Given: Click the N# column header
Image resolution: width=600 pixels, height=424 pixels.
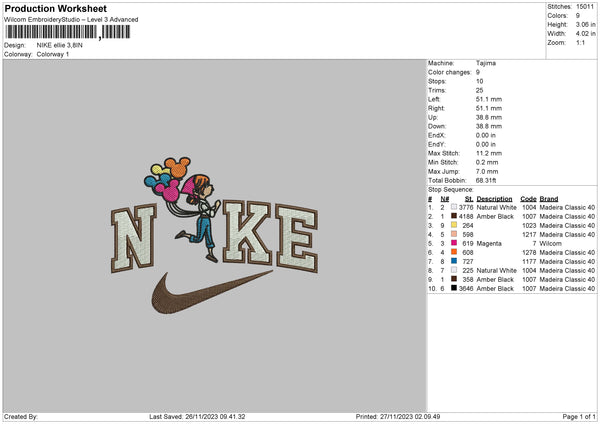Looking at the screenshot, I should [x=445, y=199].
